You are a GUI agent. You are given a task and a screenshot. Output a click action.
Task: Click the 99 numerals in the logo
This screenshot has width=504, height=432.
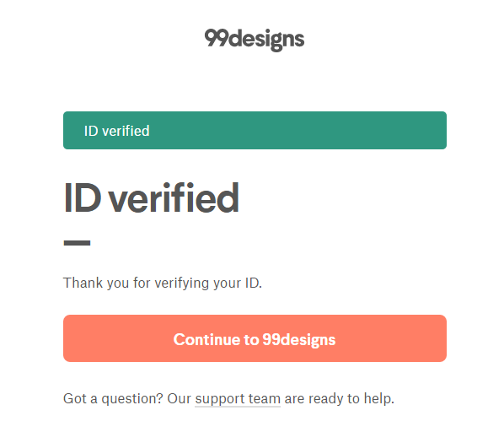[217, 38]
